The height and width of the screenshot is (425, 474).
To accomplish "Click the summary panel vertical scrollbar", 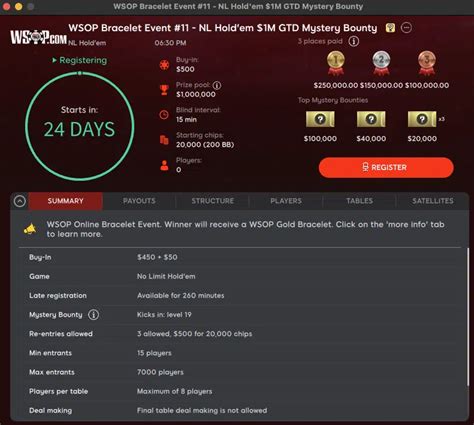I will point(468,317).
